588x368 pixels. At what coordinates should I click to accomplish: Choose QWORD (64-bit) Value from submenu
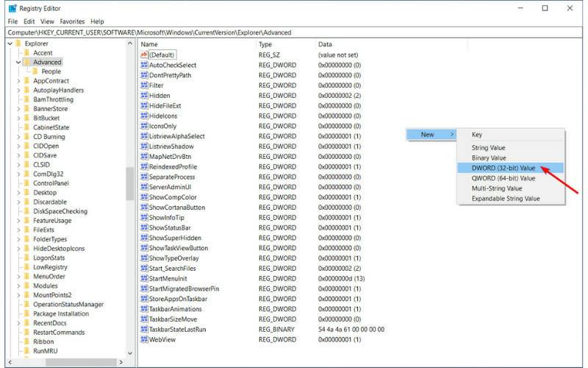tap(510, 178)
